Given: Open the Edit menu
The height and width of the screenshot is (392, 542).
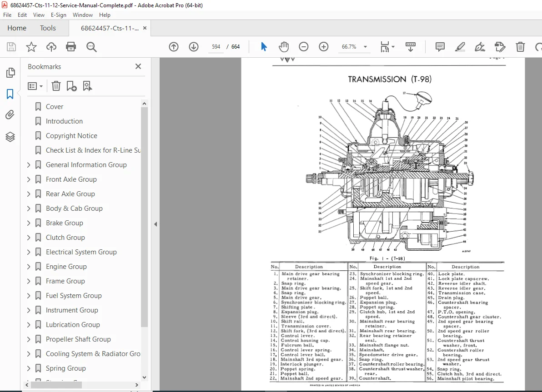Looking at the screenshot, I should [22, 15].
